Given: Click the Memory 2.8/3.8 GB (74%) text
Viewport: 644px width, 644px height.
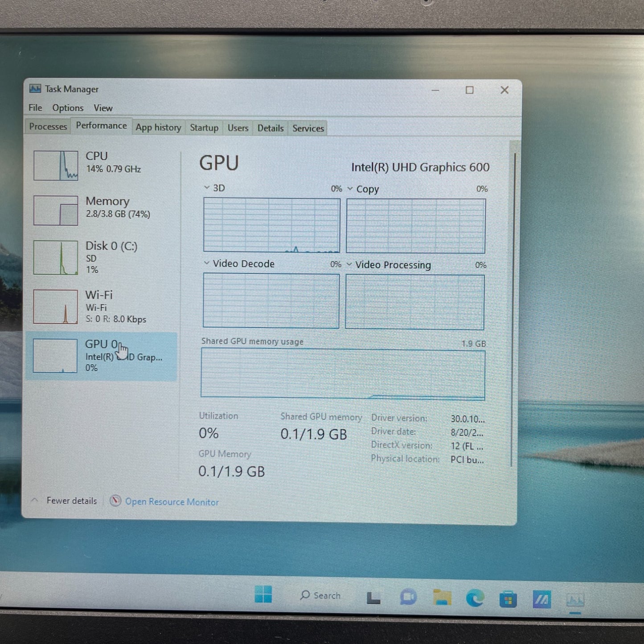Looking at the screenshot, I should (118, 214).
